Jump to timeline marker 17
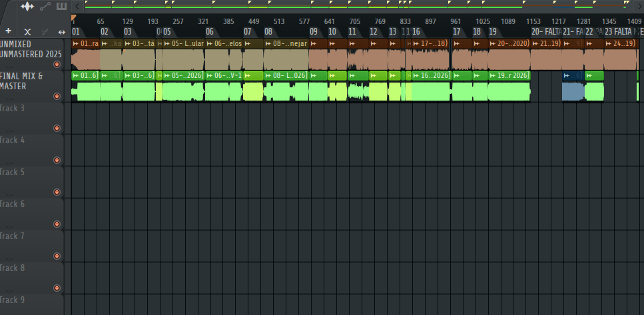The image size is (644, 315). [x=456, y=31]
